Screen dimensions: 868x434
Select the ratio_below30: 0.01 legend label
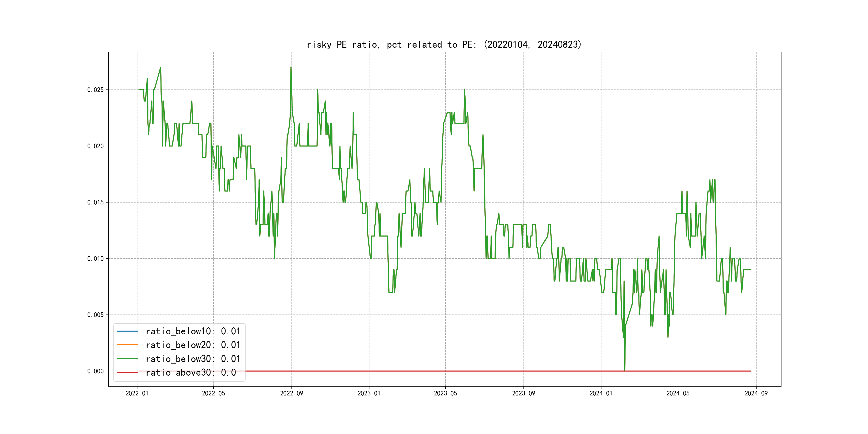193,359
